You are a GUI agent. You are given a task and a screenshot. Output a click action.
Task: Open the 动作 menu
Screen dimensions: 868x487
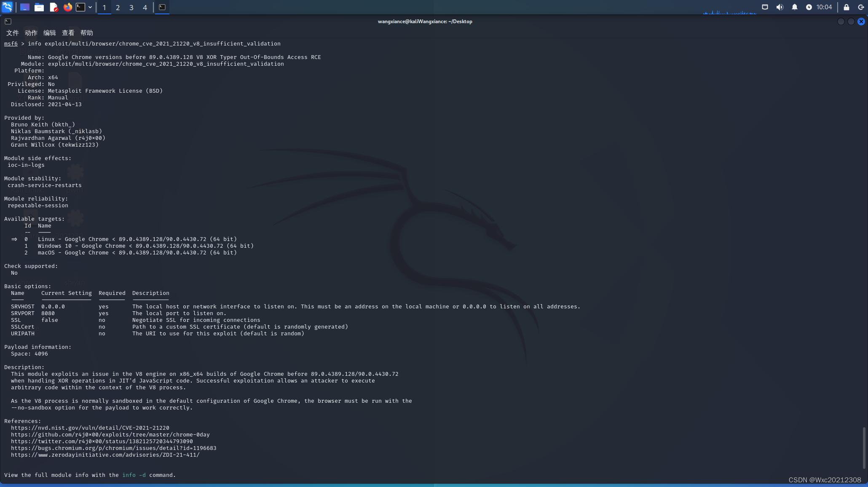click(x=31, y=33)
